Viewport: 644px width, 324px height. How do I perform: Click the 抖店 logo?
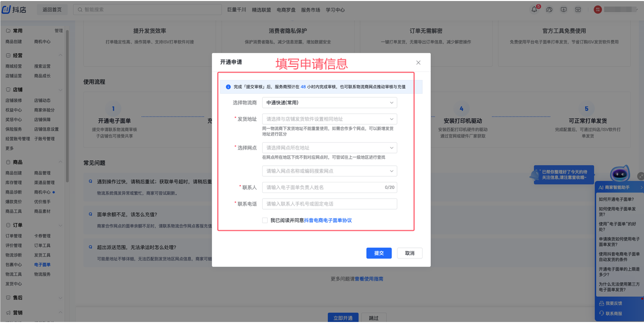coord(15,10)
